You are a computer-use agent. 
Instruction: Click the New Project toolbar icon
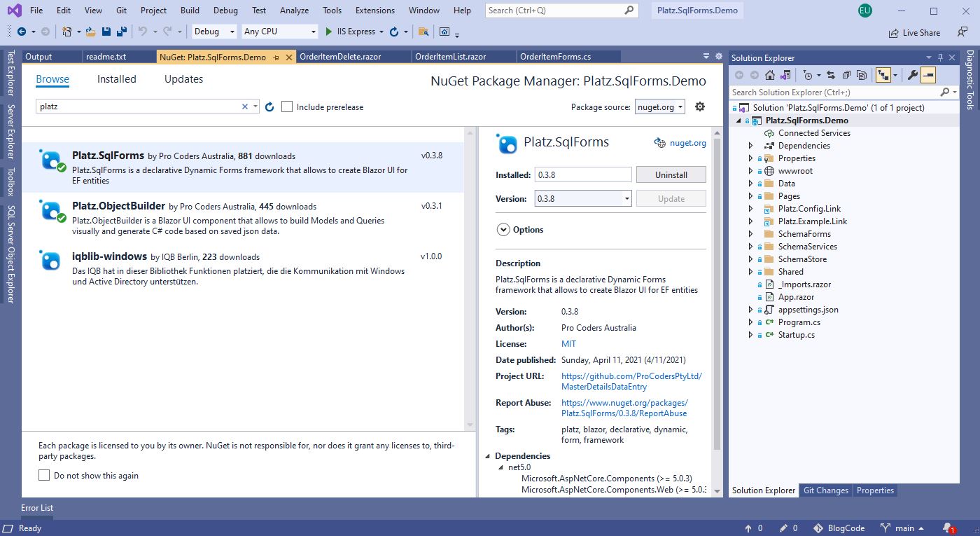pos(66,32)
